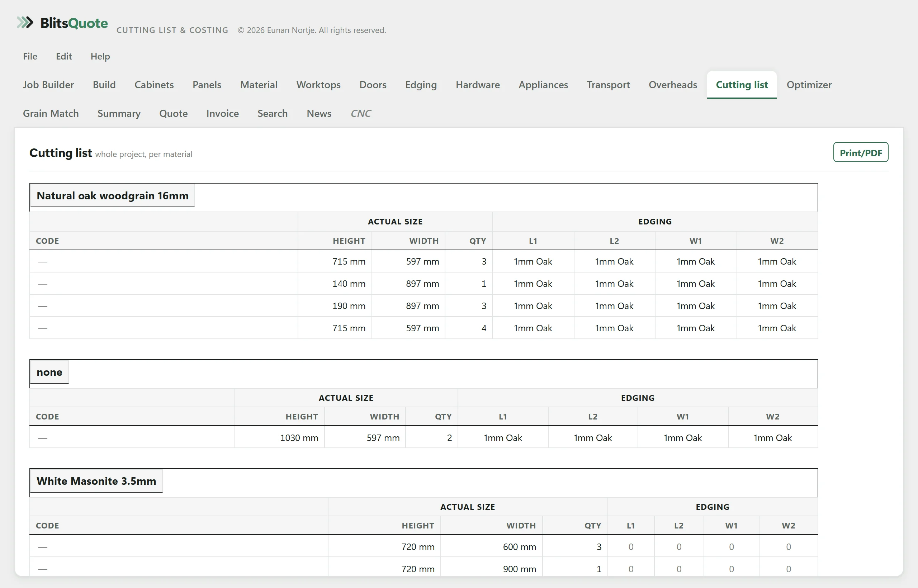Select the Panels tab
Screen dimensions: 918x588
[x=207, y=85]
